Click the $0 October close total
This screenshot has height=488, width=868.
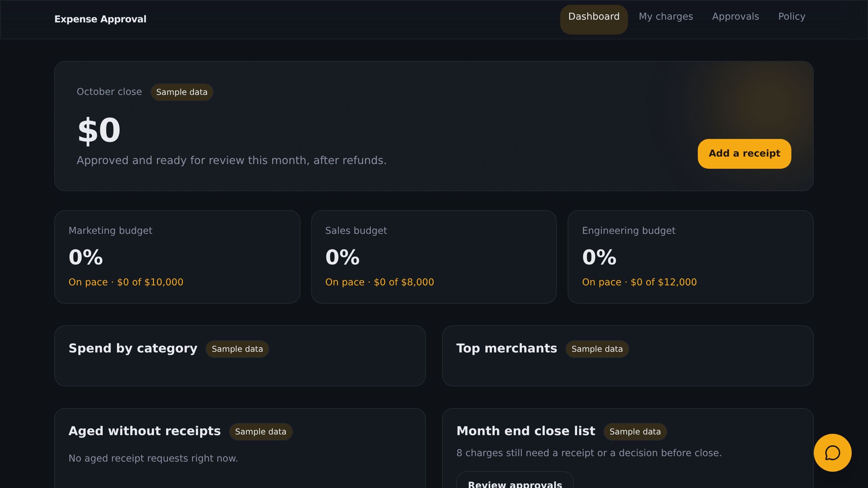click(x=99, y=130)
